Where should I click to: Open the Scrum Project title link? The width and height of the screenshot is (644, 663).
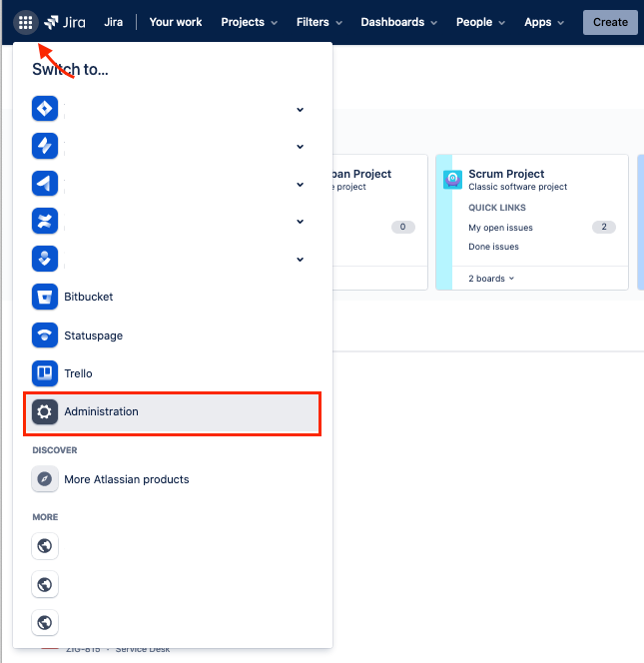(506, 174)
